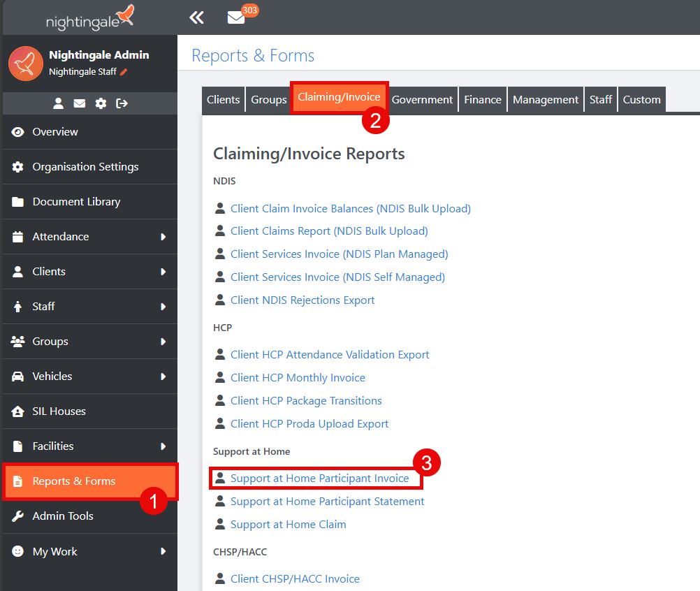
Task: Switch to the Groups reports tab
Action: click(x=269, y=99)
